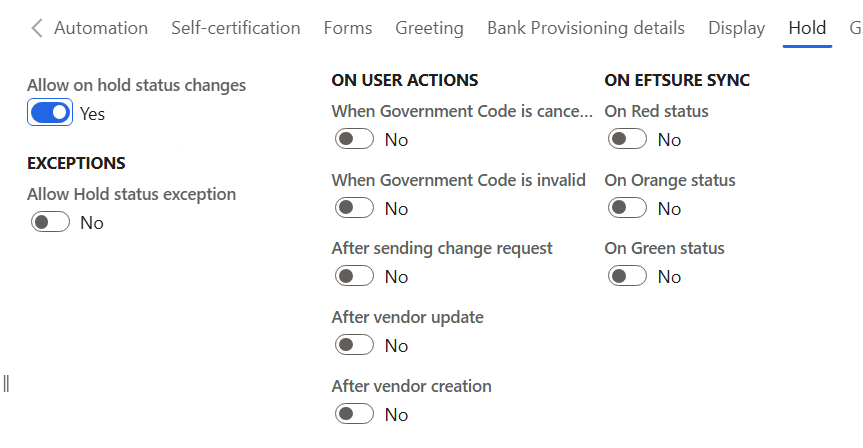This screenshot has width=863, height=448.
Task: Switch on After sending change request
Action: (x=354, y=276)
